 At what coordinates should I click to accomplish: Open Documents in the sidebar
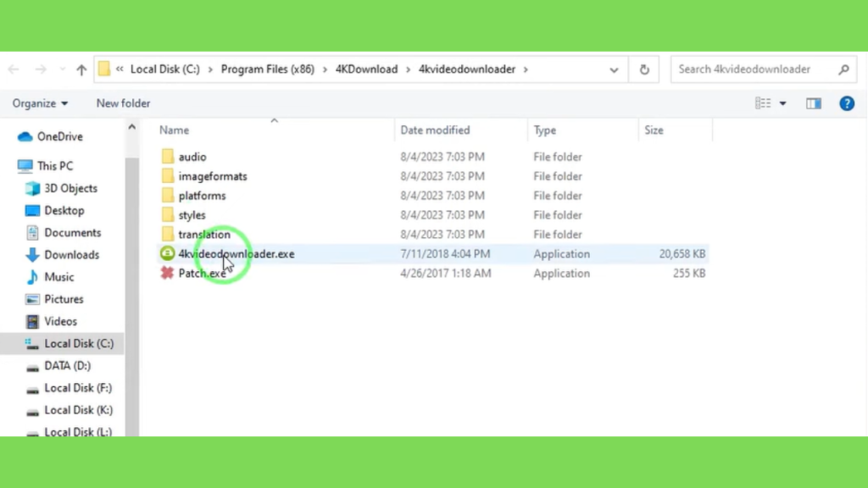pyautogui.click(x=73, y=232)
